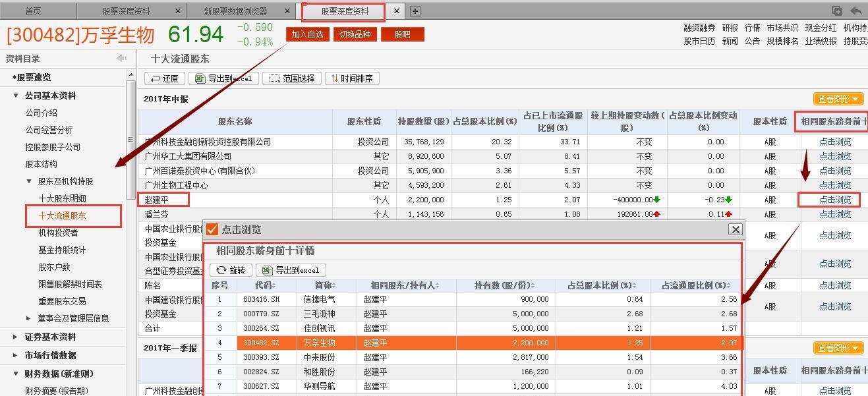The image size is (868, 396).
Task: Click the 还原 toolbar button
Action: click(165, 78)
